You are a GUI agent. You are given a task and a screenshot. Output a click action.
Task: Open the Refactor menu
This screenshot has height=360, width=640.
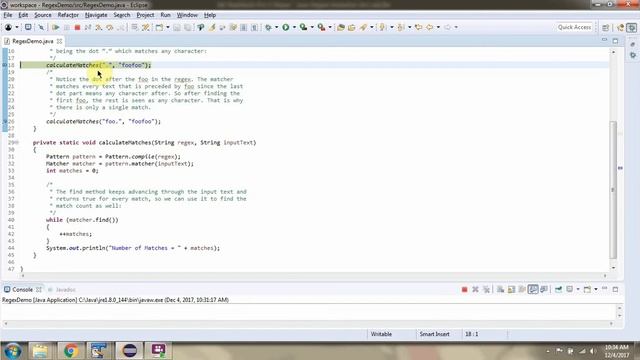pyautogui.click(x=68, y=15)
